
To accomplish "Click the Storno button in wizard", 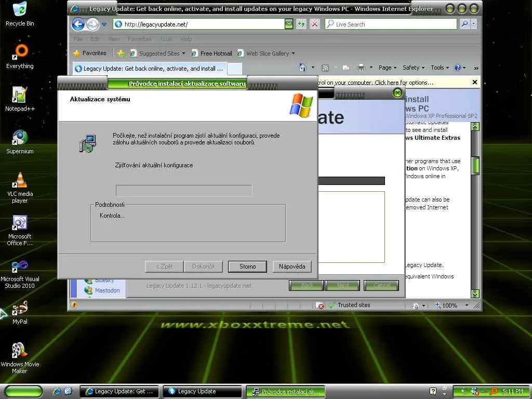I will pos(247,267).
